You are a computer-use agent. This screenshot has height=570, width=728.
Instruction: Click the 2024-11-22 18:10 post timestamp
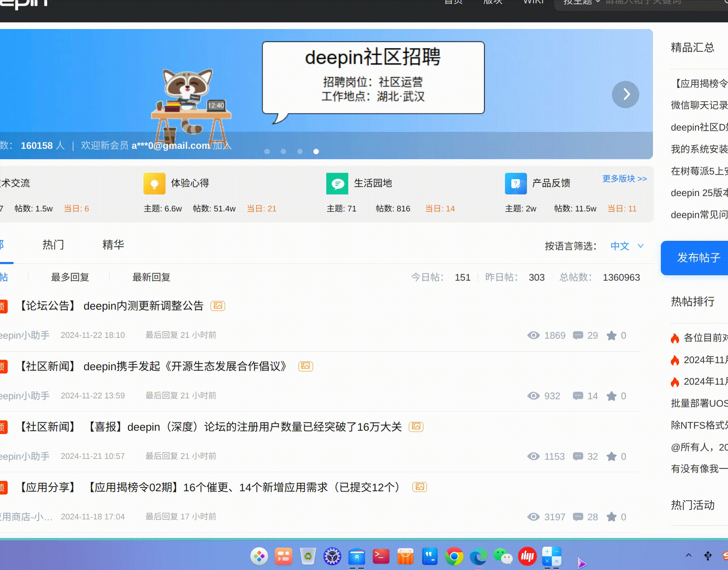[x=93, y=335]
